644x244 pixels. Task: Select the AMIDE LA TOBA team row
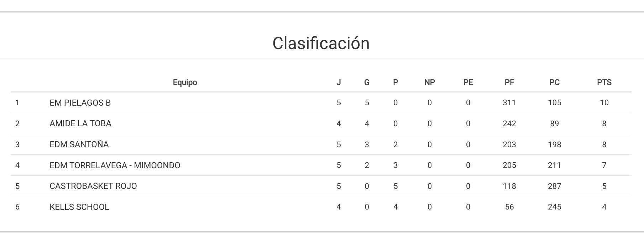click(80, 123)
